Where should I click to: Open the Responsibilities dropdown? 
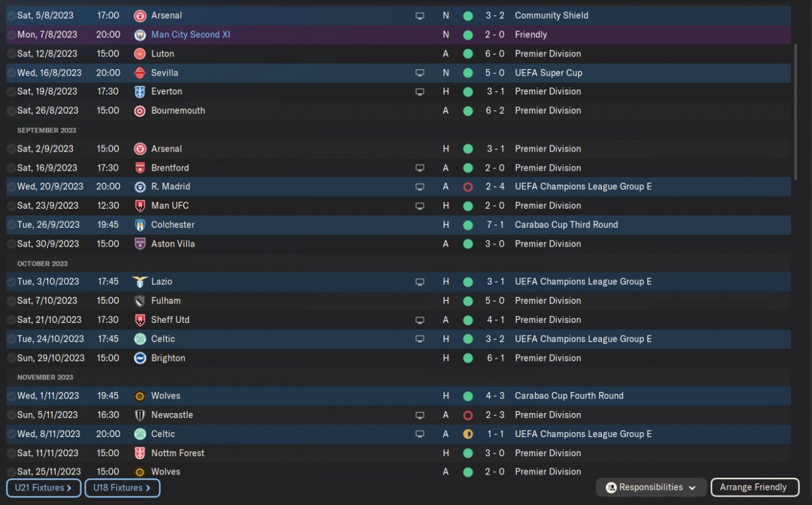click(651, 487)
